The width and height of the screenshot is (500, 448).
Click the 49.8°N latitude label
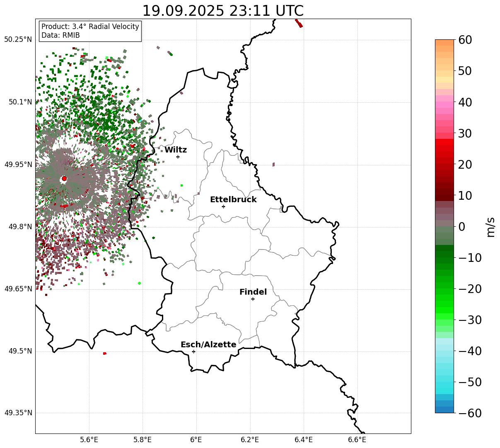click(x=20, y=227)
